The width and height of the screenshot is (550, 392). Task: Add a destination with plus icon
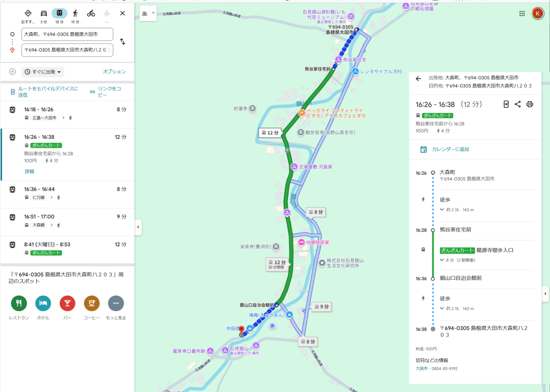coord(12,72)
